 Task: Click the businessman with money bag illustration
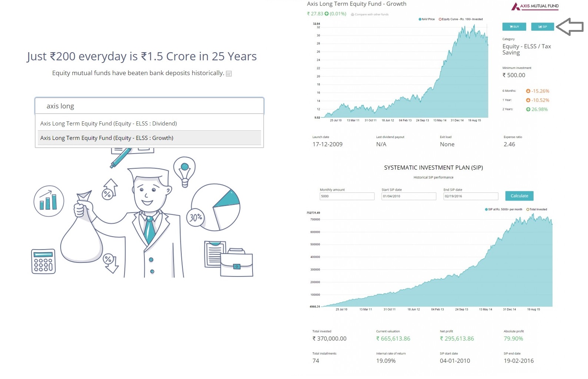coord(142,213)
